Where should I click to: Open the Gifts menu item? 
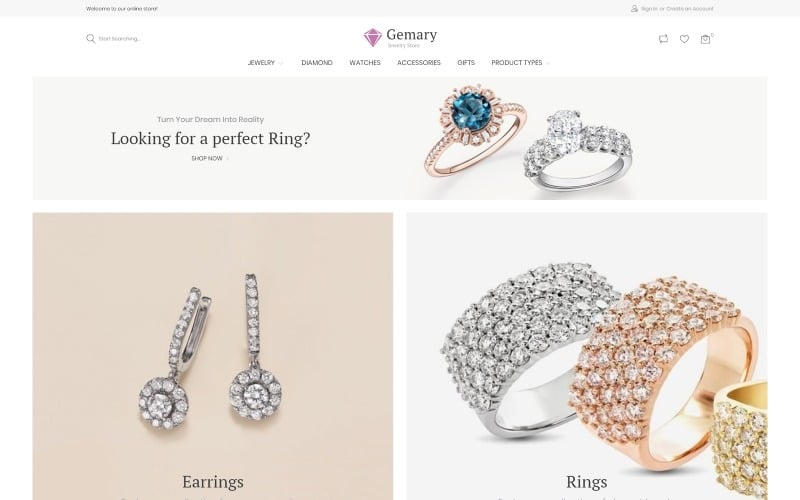pos(466,63)
